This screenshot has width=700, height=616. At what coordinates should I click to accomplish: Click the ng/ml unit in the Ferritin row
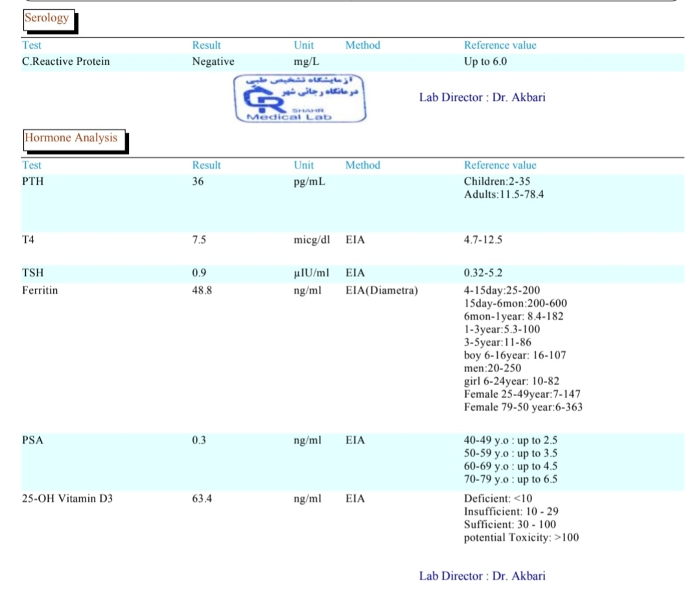307,290
